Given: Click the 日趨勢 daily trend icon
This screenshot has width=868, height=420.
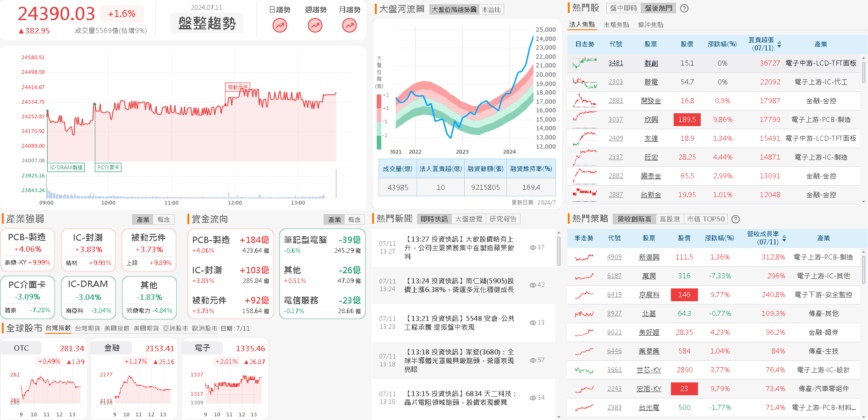Looking at the screenshot, I should pos(279,25).
